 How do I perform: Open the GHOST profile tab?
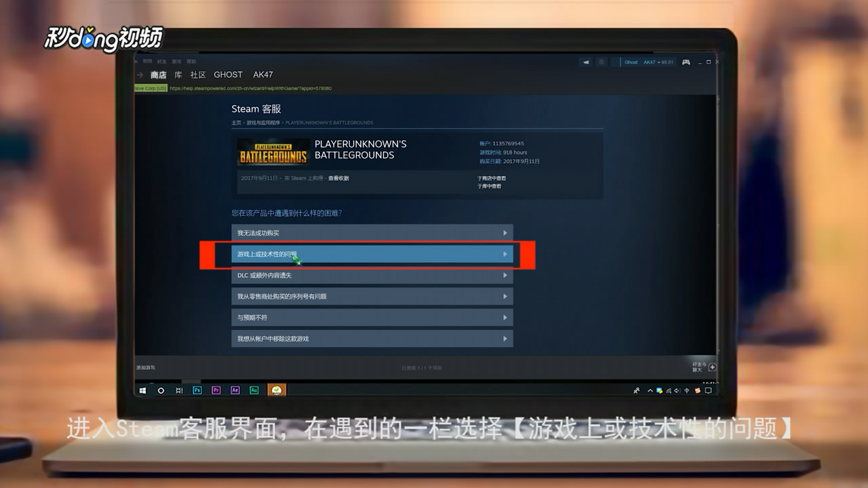coord(228,75)
